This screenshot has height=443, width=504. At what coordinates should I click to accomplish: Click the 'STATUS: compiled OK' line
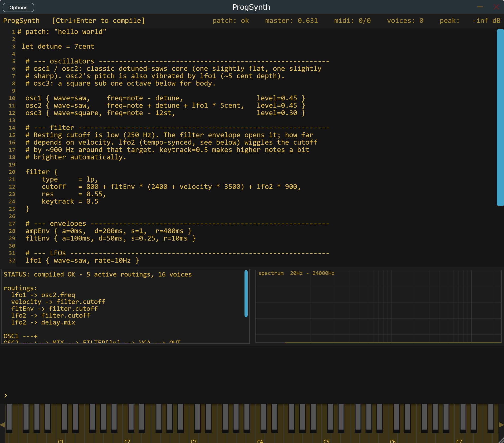coord(98,274)
